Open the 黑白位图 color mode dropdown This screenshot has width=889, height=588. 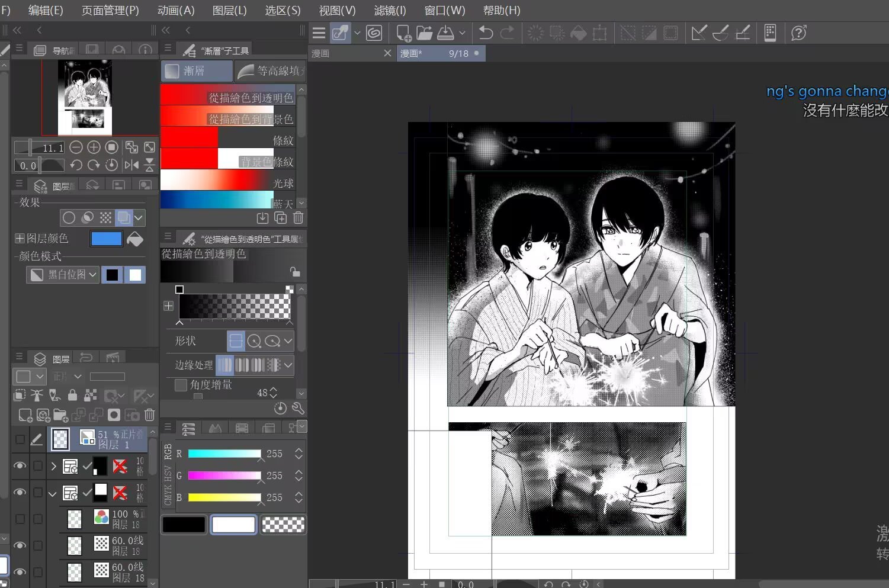coord(63,275)
